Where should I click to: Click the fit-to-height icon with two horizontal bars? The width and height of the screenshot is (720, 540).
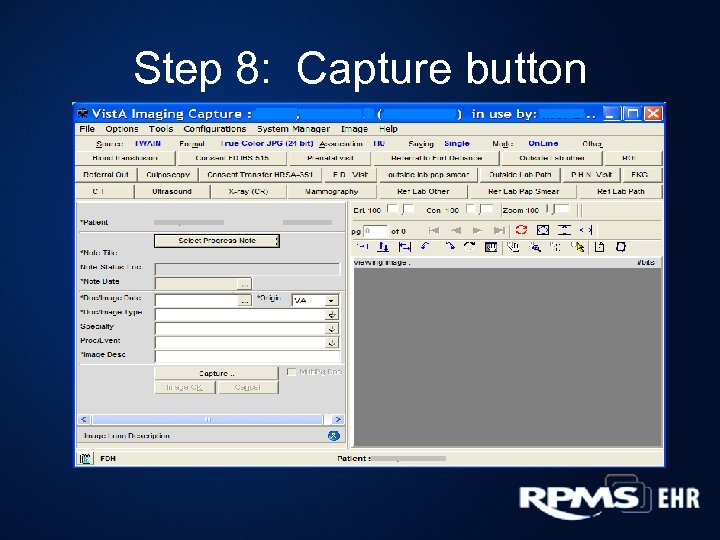[564, 230]
